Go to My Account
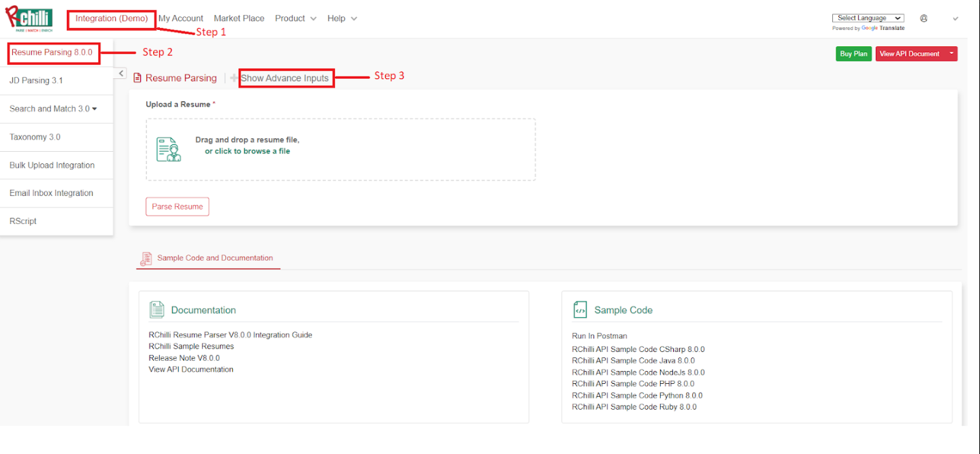 (x=181, y=18)
